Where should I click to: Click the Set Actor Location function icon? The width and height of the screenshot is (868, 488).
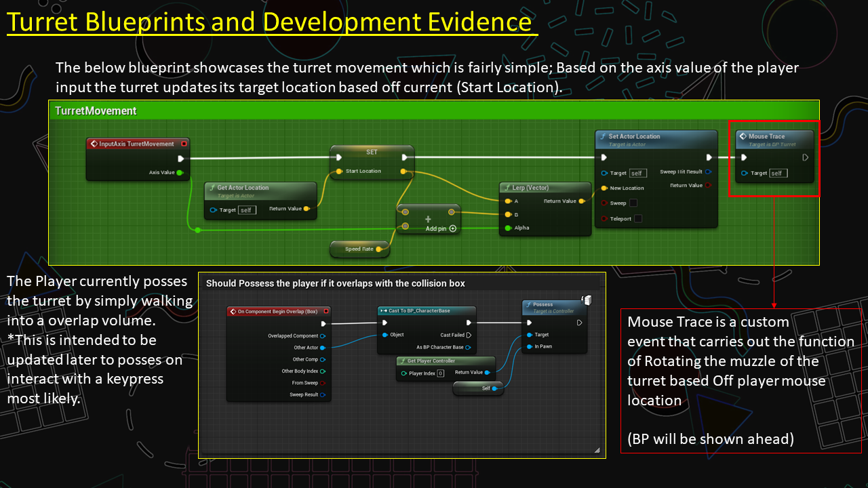[603, 136]
